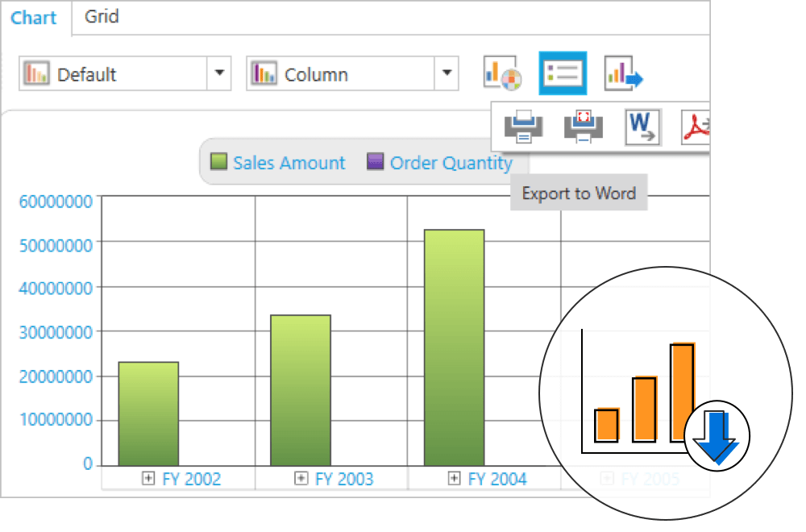Print the chart using the printer icon
This screenshot has height=532, width=806.
click(523, 127)
